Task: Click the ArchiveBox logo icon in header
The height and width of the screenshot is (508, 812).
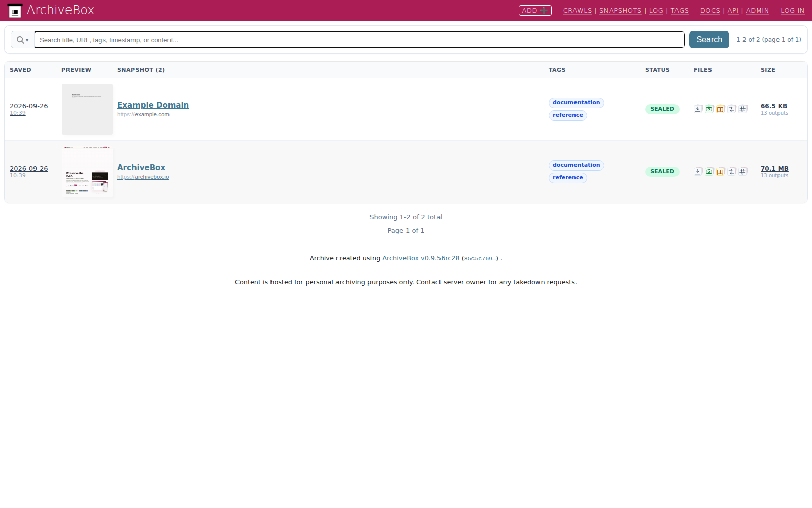Action: click(15, 10)
